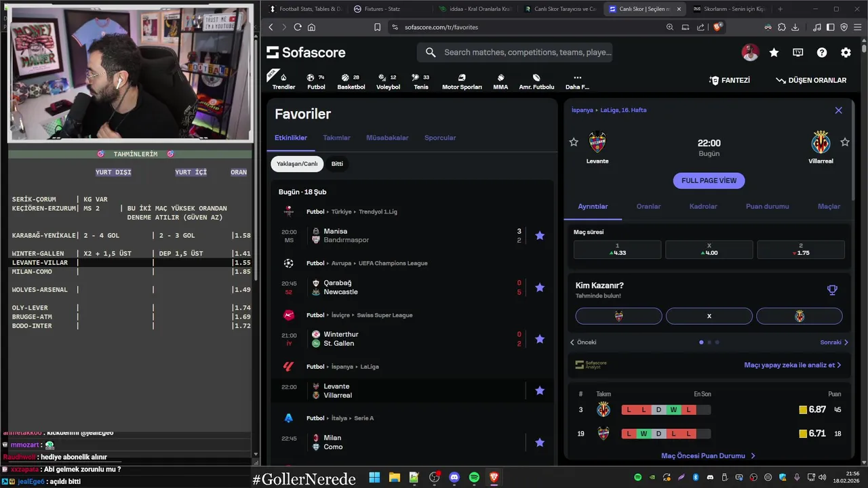The image size is (868, 488).
Task: Open the Sofascore search field
Action: click(x=515, y=52)
